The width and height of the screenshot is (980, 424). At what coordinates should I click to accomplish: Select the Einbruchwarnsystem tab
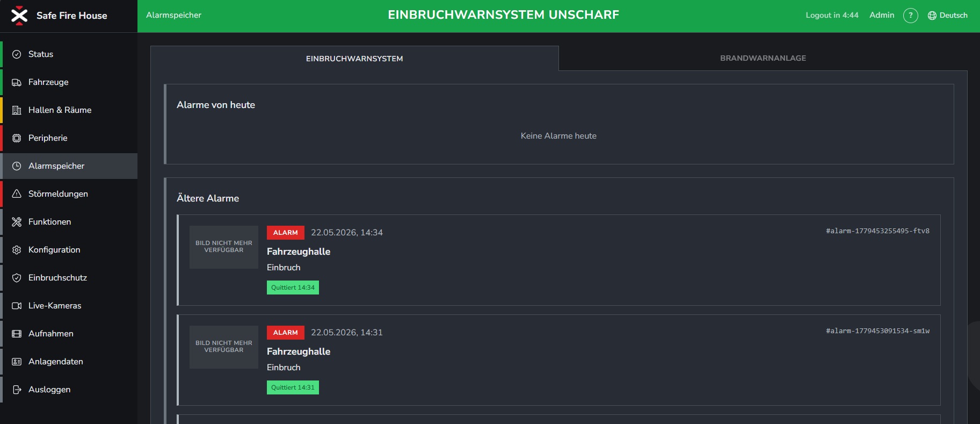pyautogui.click(x=354, y=59)
